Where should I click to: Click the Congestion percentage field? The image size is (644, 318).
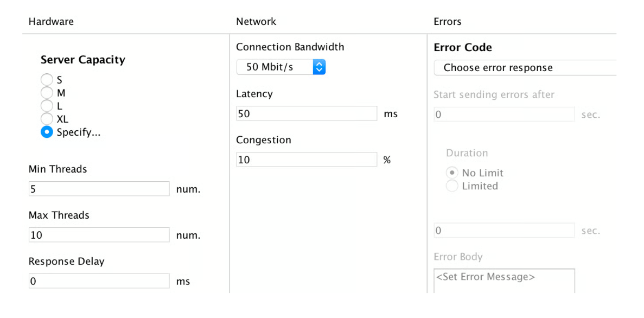coord(306,160)
